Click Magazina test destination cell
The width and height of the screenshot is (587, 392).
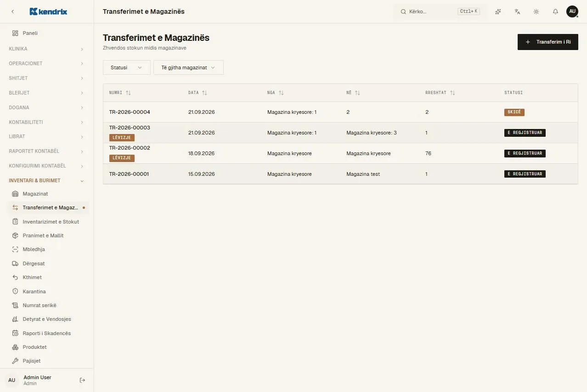(x=363, y=174)
